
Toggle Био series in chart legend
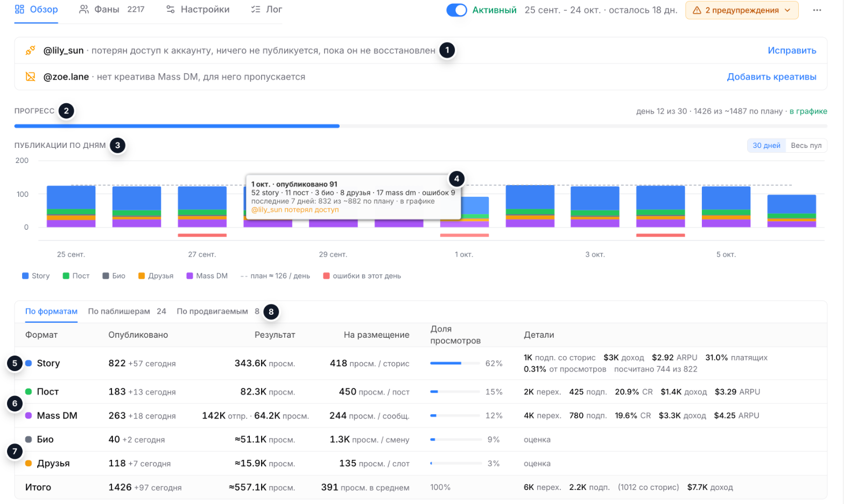point(114,276)
